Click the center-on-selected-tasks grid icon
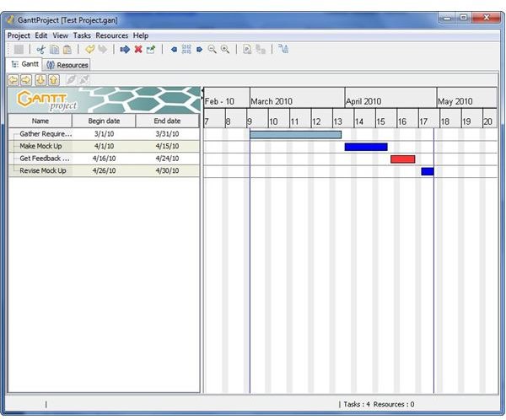Viewport: 506px width, 420px height. tap(186, 50)
